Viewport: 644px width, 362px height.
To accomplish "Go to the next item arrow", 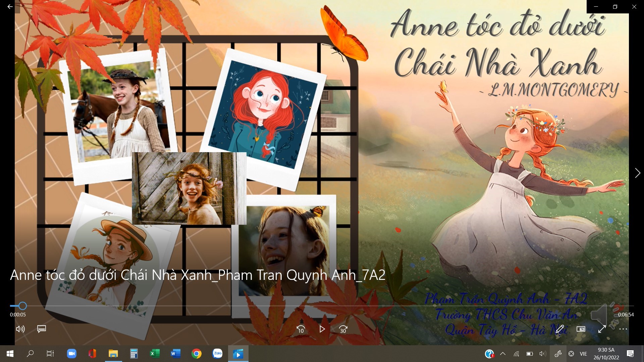I will pos(637,173).
